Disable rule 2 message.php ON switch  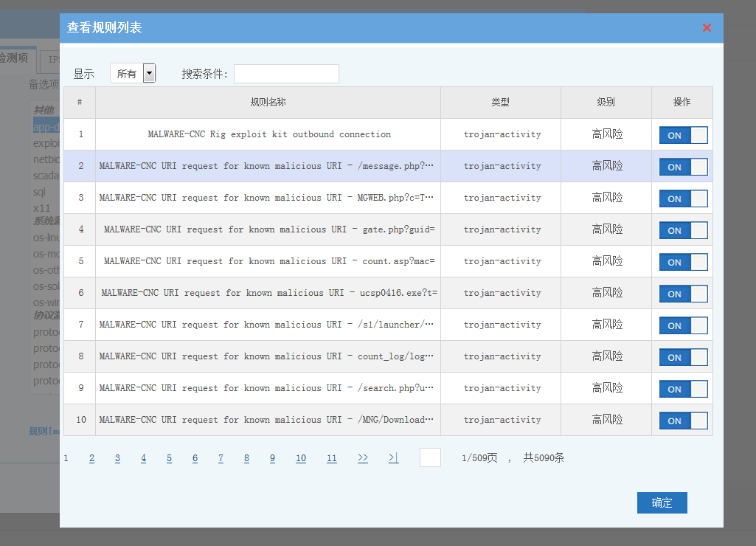point(683,167)
